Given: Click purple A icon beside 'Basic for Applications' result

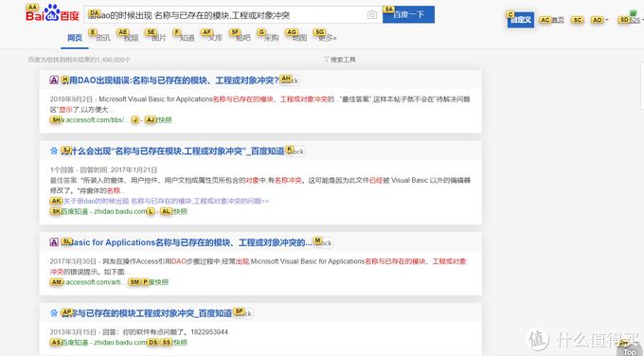Looking at the screenshot, I should [x=54, y=242].
